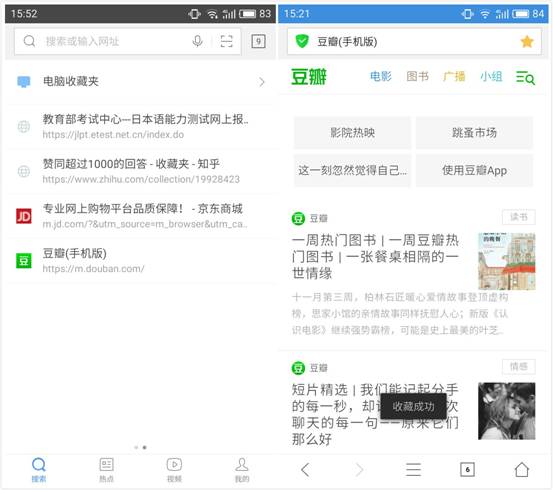Click the red JD favicon
Image resolution: width=553 pixels, height=490 pixels.
[x=24, y=216]
